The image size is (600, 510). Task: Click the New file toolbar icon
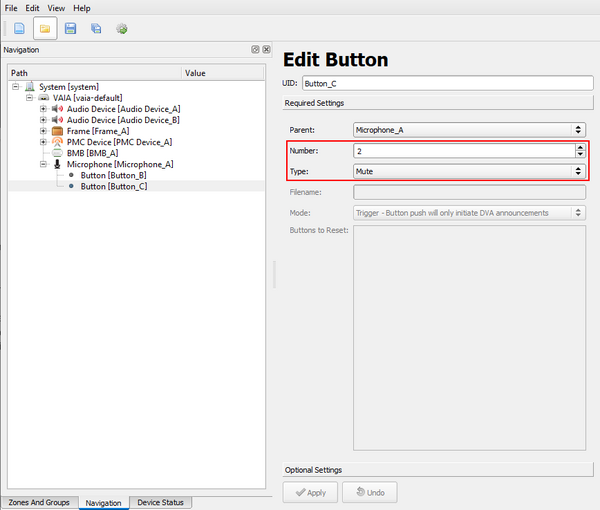(19, 29)
